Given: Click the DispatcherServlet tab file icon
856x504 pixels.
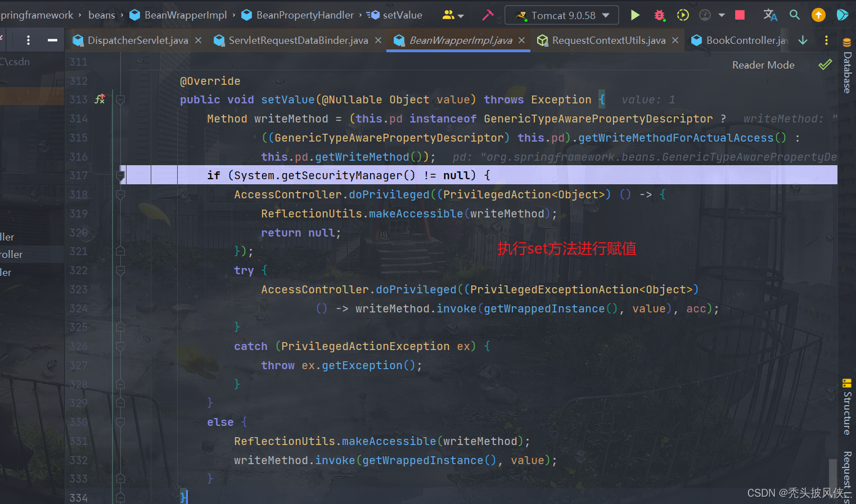Looking at the screenshot, I should [78, 40].
